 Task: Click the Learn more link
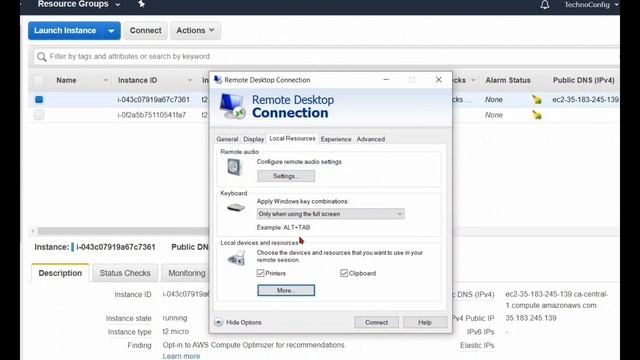(181, 356)
